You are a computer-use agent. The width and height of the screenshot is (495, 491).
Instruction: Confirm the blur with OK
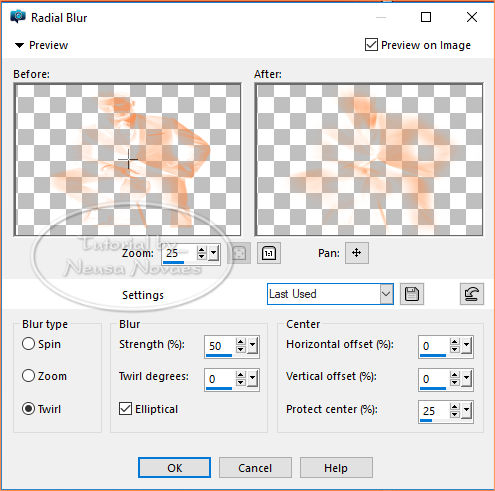click(x=174, y=468)
